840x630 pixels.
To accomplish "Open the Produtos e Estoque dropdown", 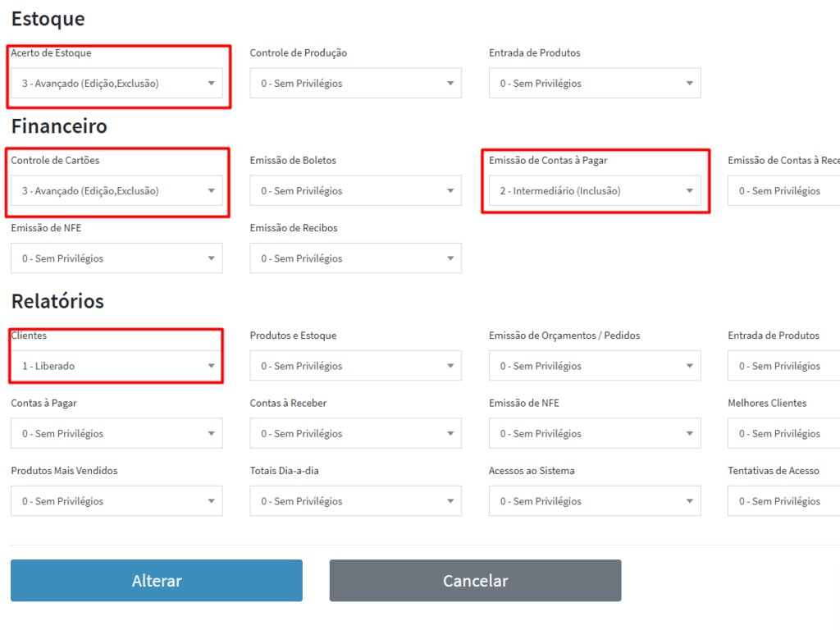I will [355, 366].
